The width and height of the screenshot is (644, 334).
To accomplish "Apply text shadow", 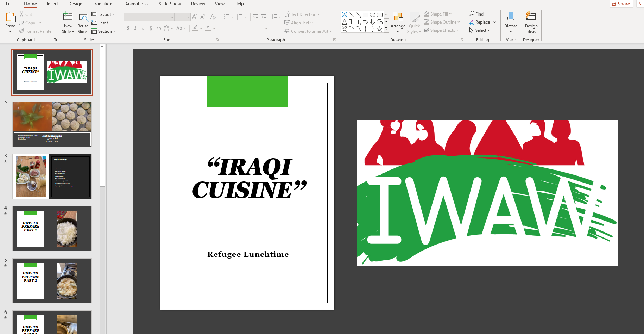I will [151, 28].
